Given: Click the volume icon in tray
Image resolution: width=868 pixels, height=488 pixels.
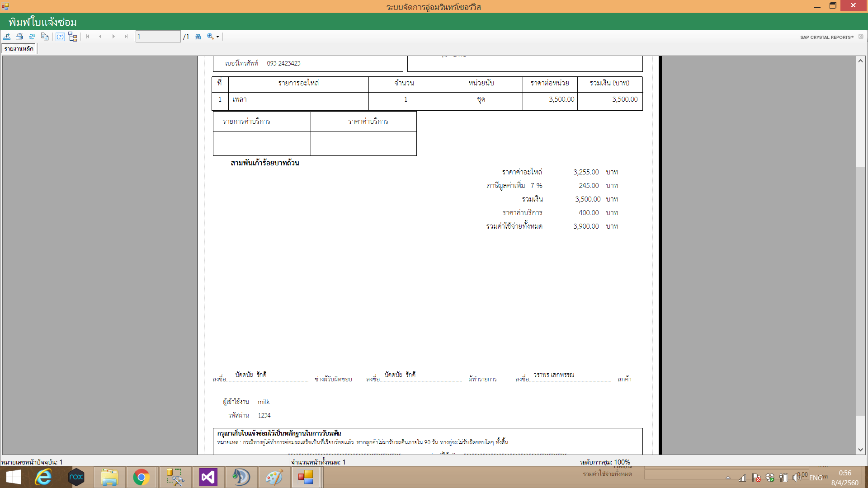Looking at the screenshot, I should (x=796, y=478).
